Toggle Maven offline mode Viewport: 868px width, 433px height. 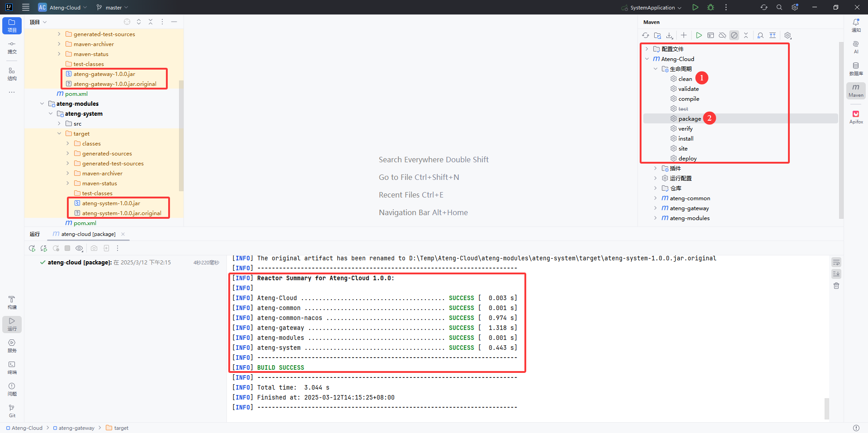click(722, 35)
